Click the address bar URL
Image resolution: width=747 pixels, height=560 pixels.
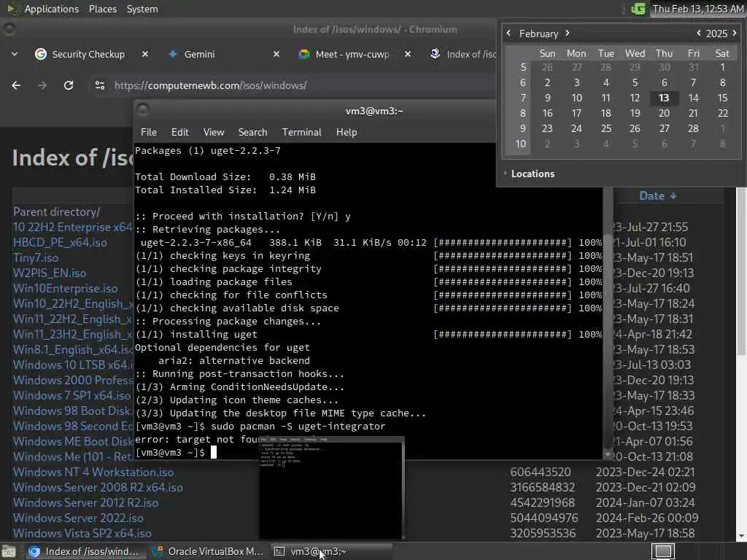(x=211, y=86)
